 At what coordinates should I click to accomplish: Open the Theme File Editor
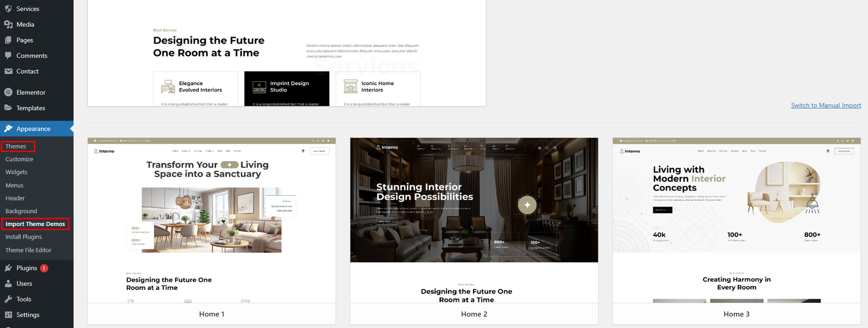(x=28, y=250)
